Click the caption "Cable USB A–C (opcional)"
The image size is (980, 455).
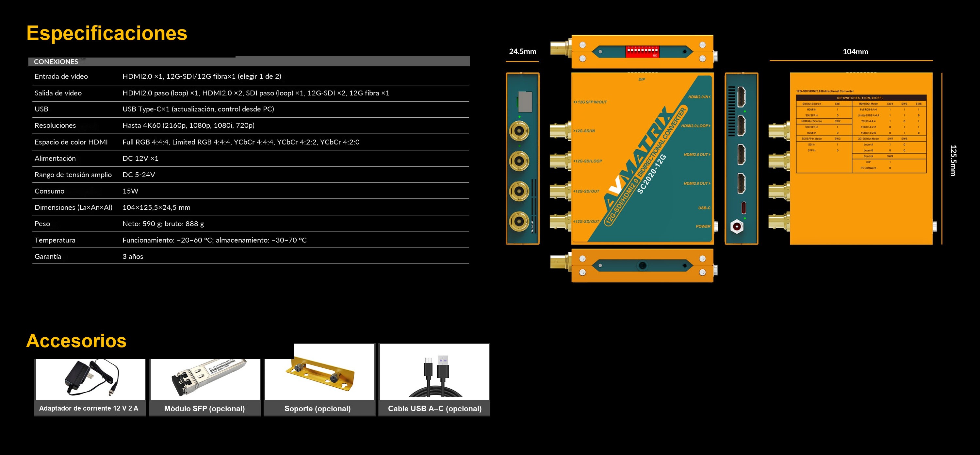pyautogui.click(x=435, y=409)
